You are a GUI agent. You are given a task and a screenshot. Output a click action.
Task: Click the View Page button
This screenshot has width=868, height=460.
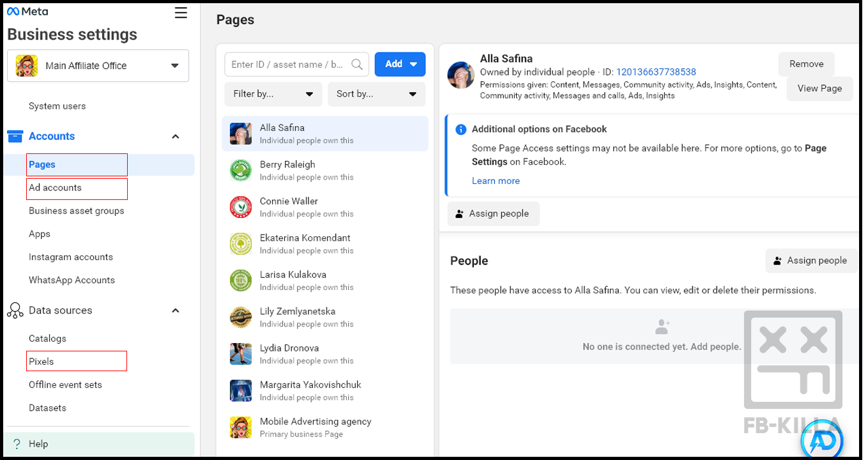pos(819,89)
